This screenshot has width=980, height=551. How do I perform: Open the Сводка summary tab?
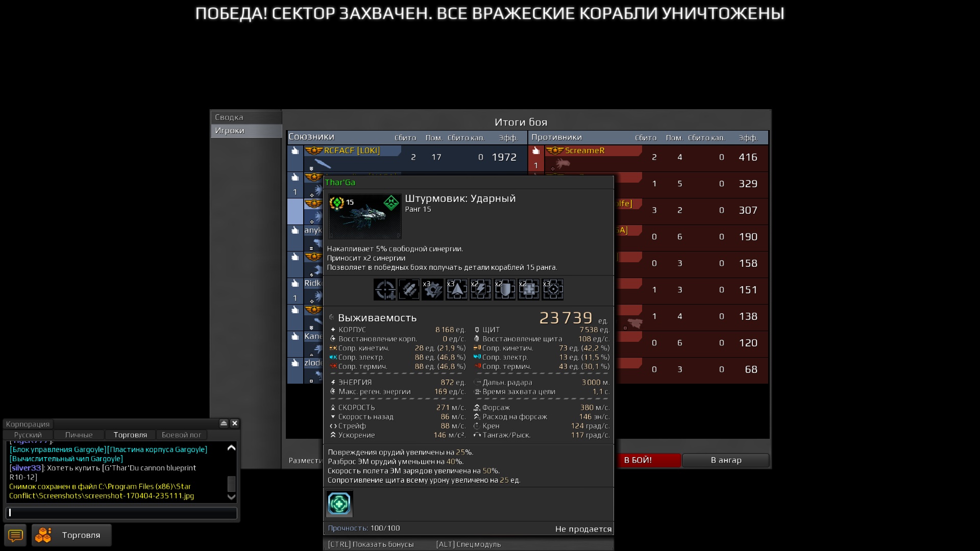[247, 117]
